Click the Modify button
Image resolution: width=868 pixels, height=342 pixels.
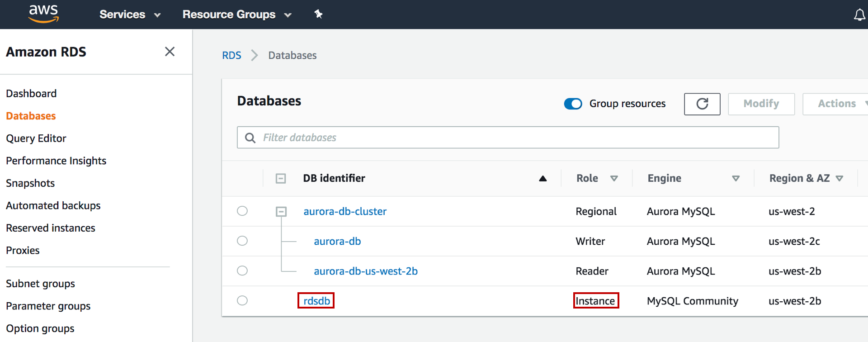coord(761,104)
